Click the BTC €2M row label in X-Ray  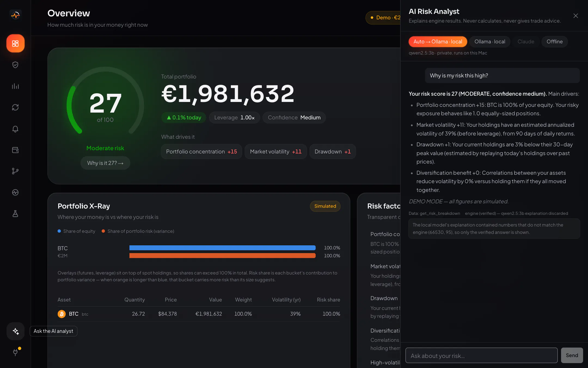(x=63, y=252)
